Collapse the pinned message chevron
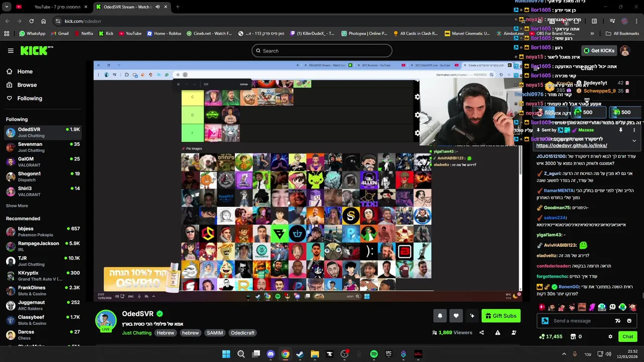The height and width of the screenshot is (362, 644). coord(634,141)
